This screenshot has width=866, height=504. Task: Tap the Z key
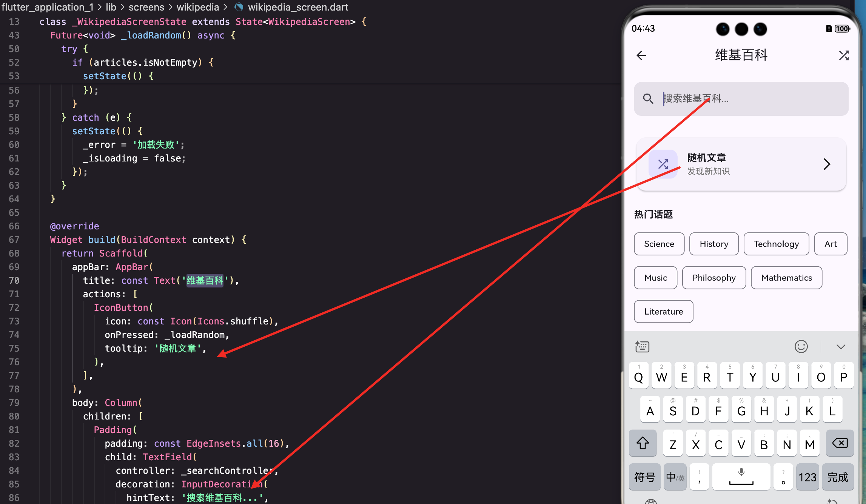(x=673, y=443)
